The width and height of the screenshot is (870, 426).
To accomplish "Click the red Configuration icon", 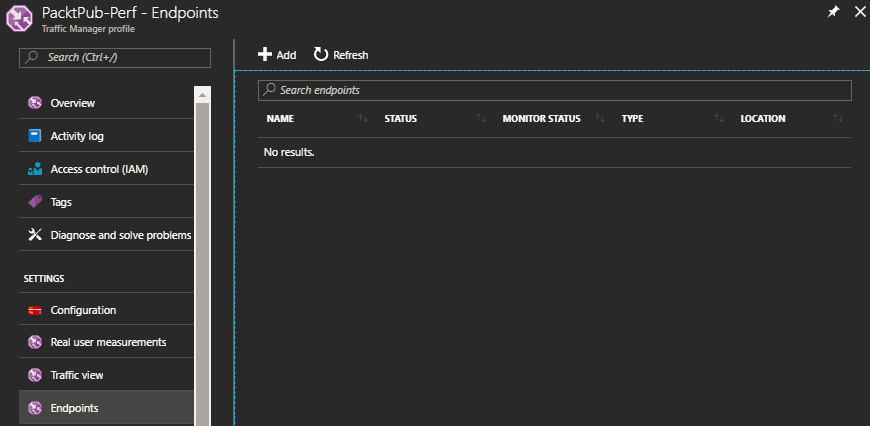I will pyautogui.click(x=35, y=310).
